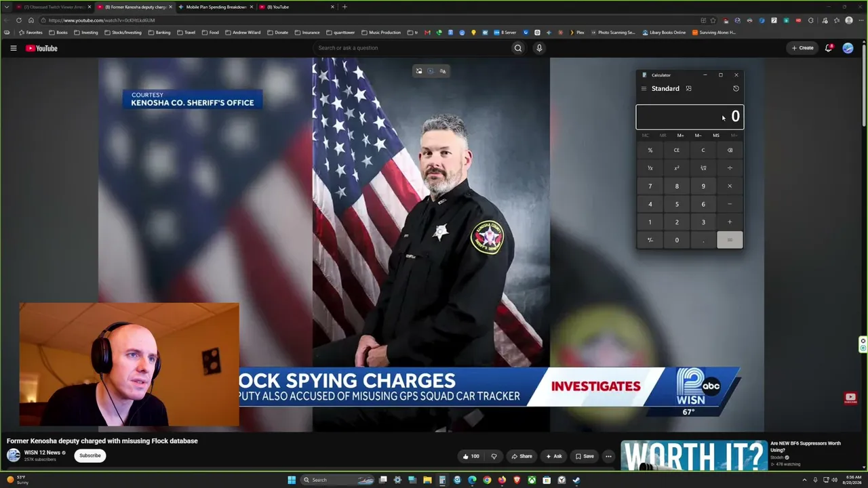Screen dimensions: 868x488
Task: Click the Calculator M+ memory add button
Action: coord(680,136)
